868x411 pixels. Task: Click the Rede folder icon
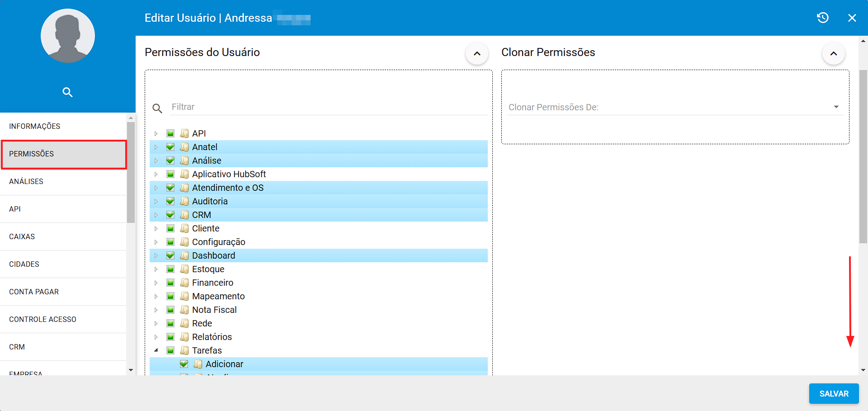184,323
